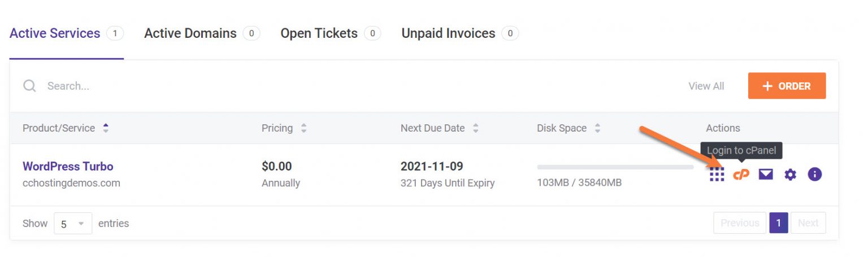868x257 pixels.
Task: Click the orange ORDER button
Action: click(x=787, y=86)
